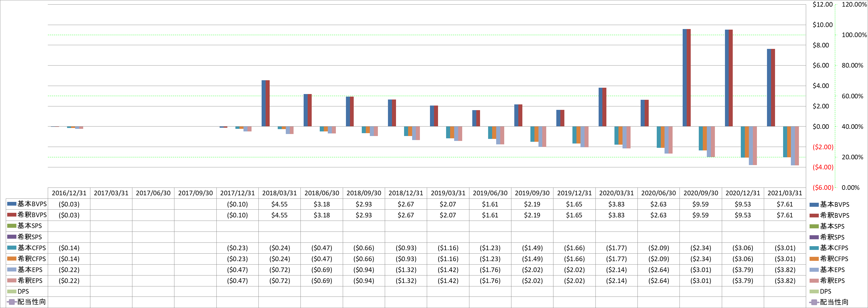868x308 pixels.
Task: Click the light blue 基本EPS swatch in left legend
Action: pos(12,270)
